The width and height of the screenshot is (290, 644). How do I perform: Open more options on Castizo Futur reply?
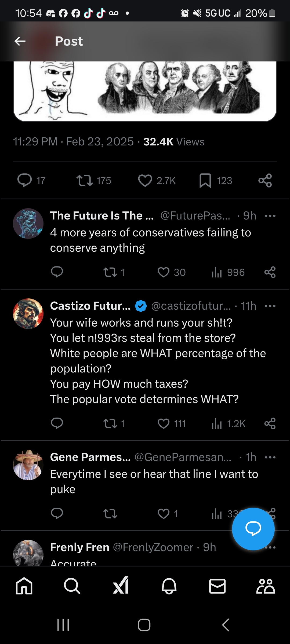click(x=270, y=306)
